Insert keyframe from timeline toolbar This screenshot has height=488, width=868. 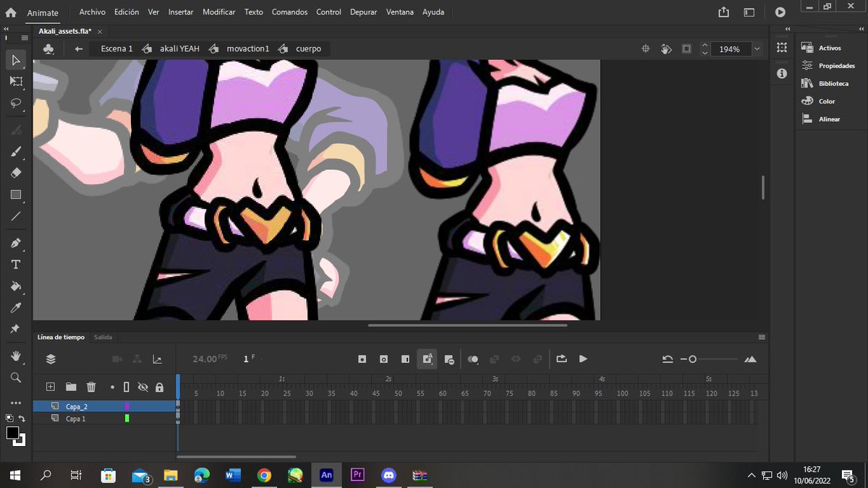coord(362,359)
